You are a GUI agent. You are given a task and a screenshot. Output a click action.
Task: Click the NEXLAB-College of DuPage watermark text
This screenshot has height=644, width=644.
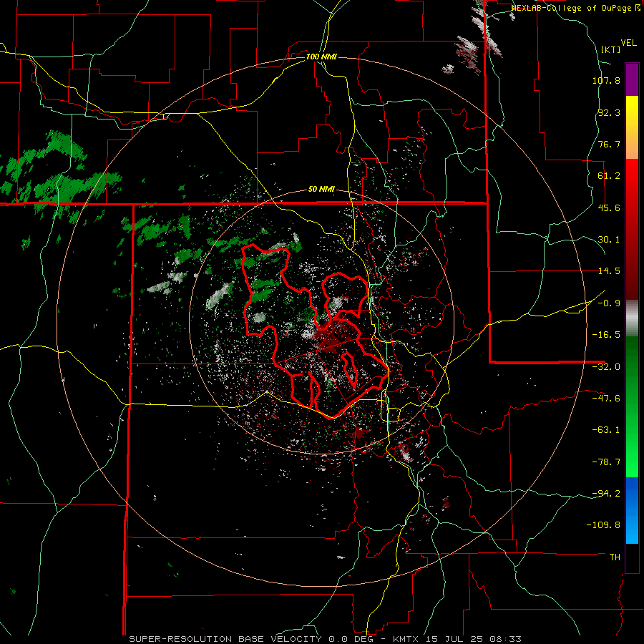(575, 8)
